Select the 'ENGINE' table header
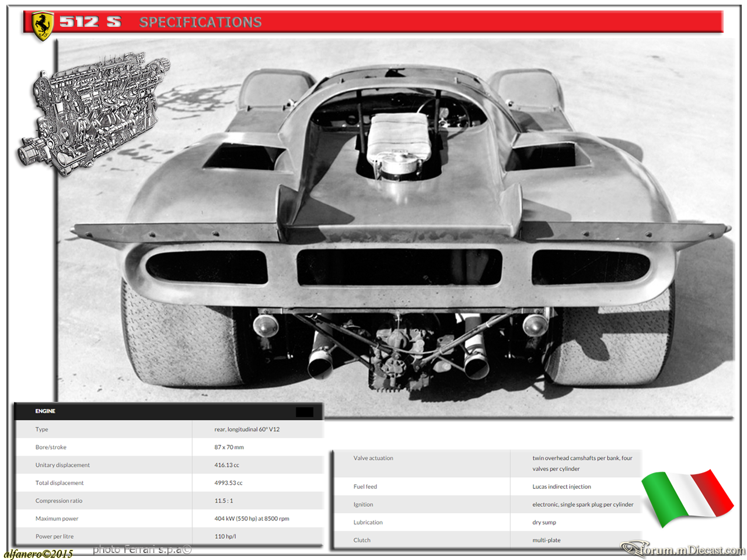The height and width of the screenshot is (560, 747). 46,411
